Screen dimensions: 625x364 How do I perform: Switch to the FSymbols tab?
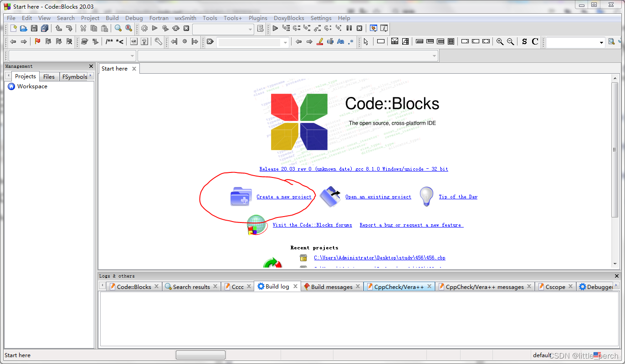tap(75, 76)
